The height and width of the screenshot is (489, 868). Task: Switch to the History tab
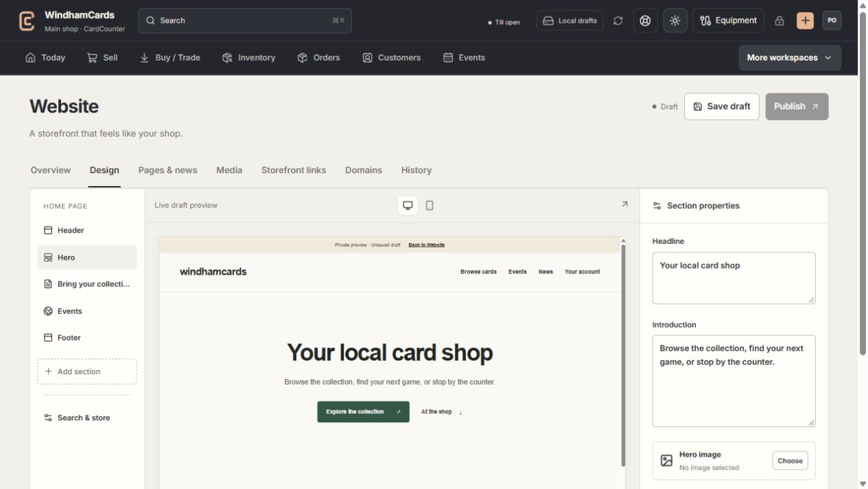point(417,170)
